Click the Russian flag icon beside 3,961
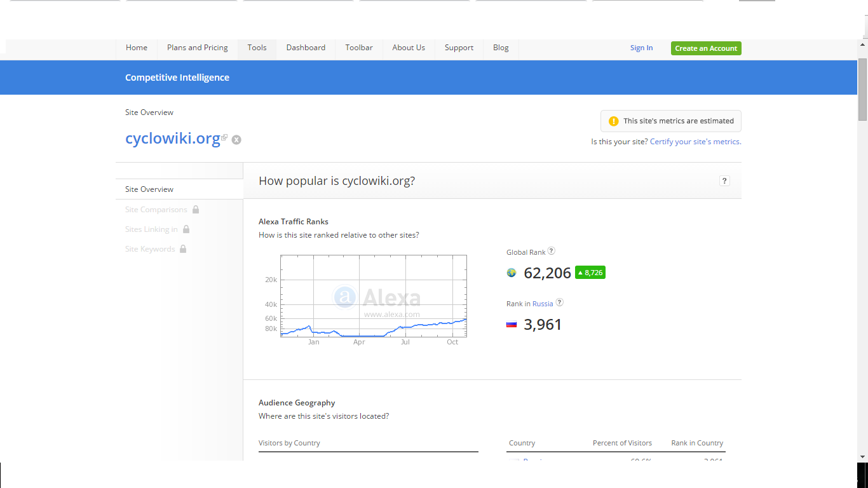Image resolution: width=868 pixels, height=488 pixels. pos(512,325)
